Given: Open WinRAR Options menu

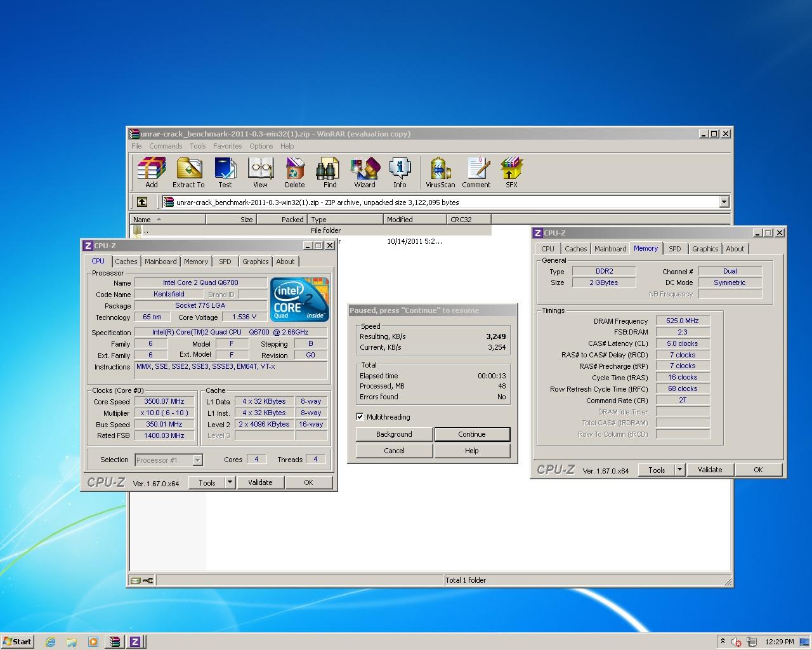Looking at the screenshot, I should (261, 146).
